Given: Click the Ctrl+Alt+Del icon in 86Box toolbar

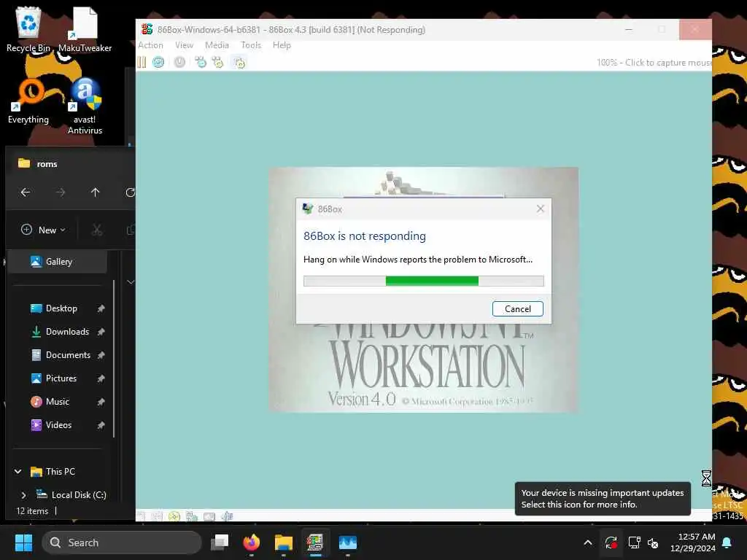Looking at the screenshot, I should point(201,63).
